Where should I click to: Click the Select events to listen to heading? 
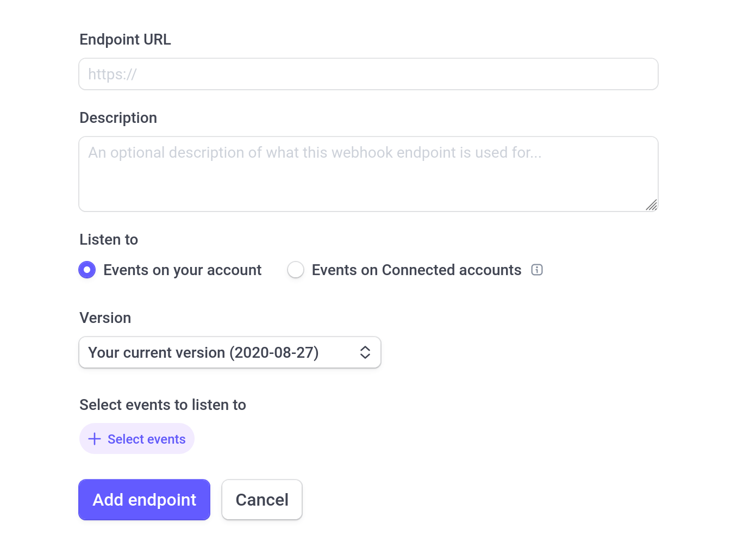pyautogui.click(x=163, y=405)
